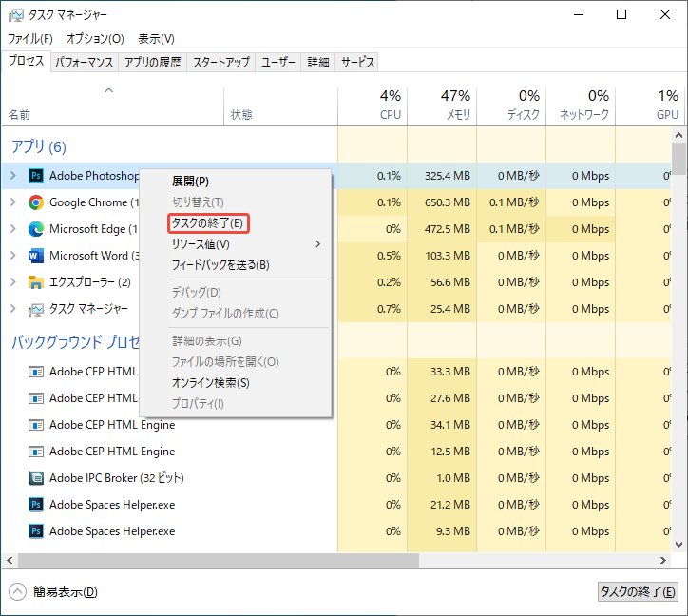Click the horizontal scrollbar left arrow
Screen dimensions: 688x616
coord(10,560)
